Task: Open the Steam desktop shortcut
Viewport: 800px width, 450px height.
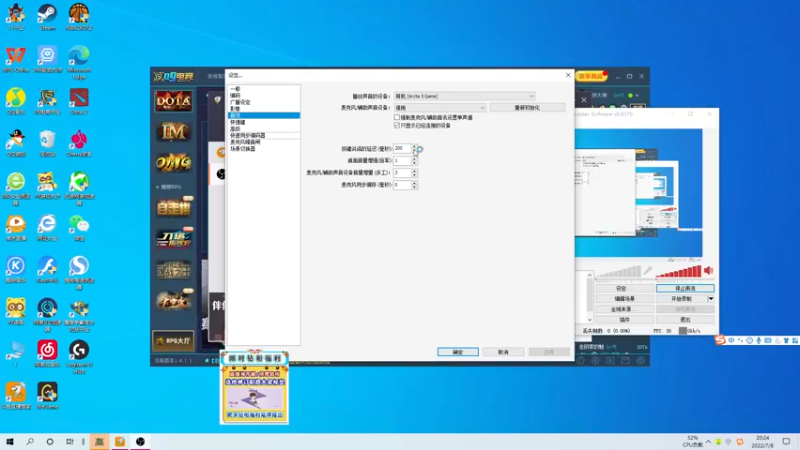Action: point(47,16)
